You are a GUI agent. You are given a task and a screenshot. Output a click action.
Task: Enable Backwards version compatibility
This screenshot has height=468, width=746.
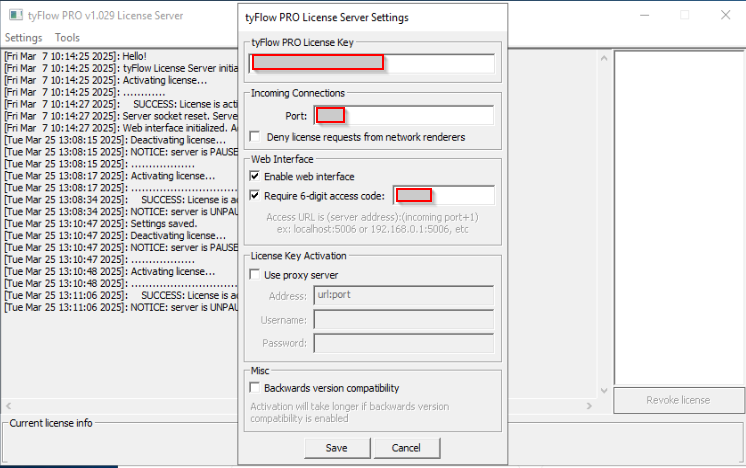pyautogui.click(x=255, y=388)
